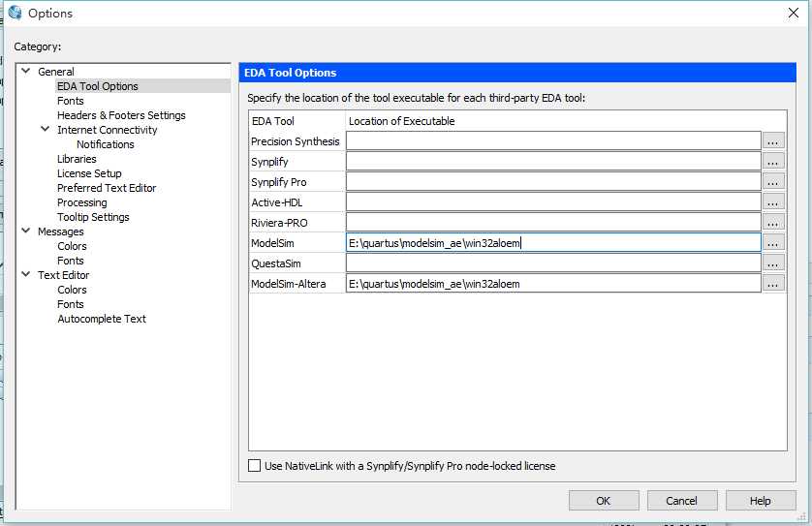The height and width of the screenshot is (526, 812).
Task: Collapse the Internet Connectivity node
Action: (45, 130)
